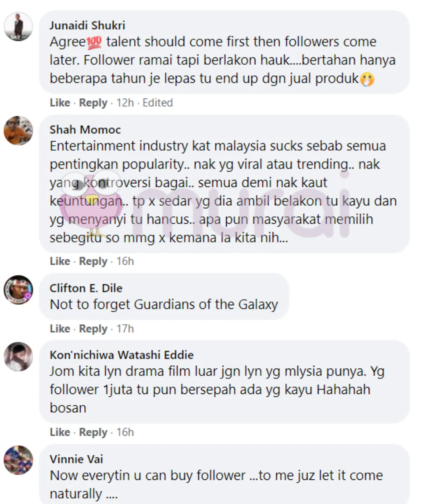Open Vinnie Vai's name link
The height and width of the screenshot is (504, 442).
[76, 459]
